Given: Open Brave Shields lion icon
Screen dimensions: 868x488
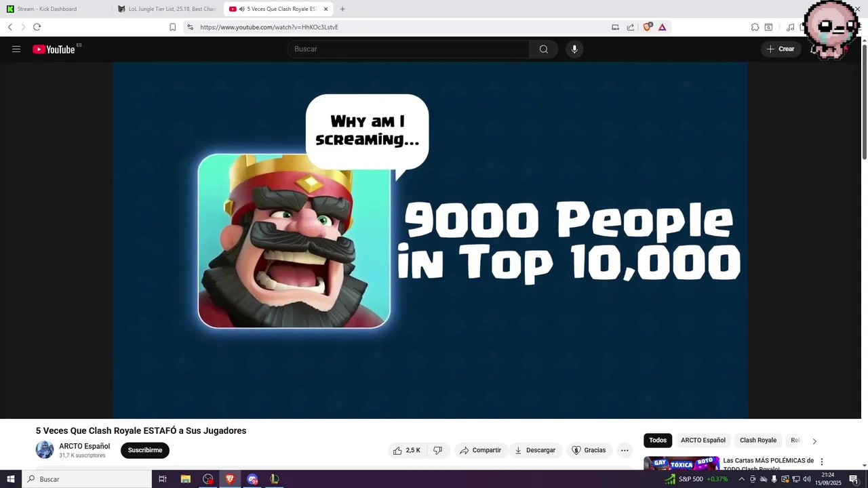Looking at the screenshot, I should pos(648,27).
